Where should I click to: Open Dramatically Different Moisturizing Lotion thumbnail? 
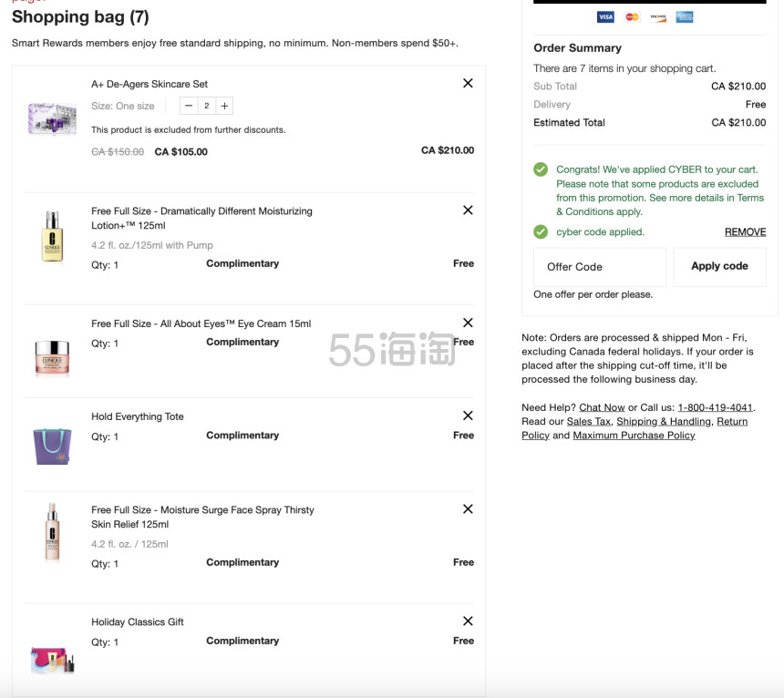pyautogui.click(x=52, y=236)
